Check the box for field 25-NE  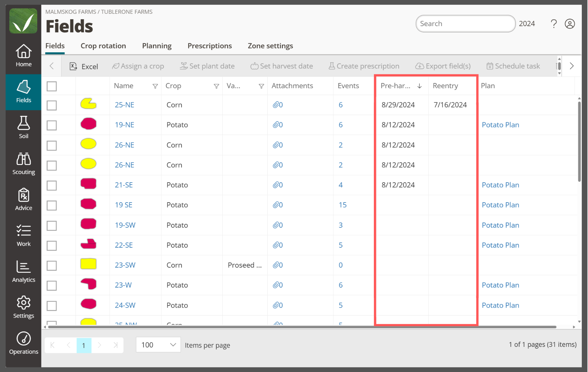[x=52, y=105]
